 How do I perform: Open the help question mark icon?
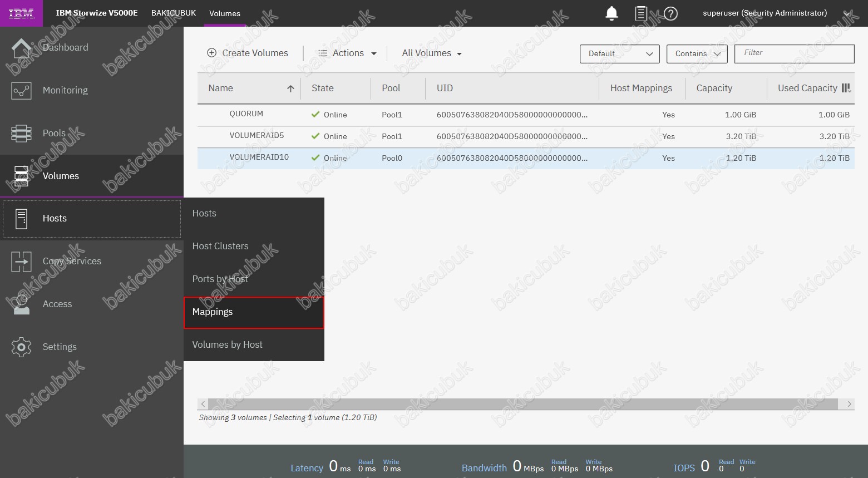[671, 13]
